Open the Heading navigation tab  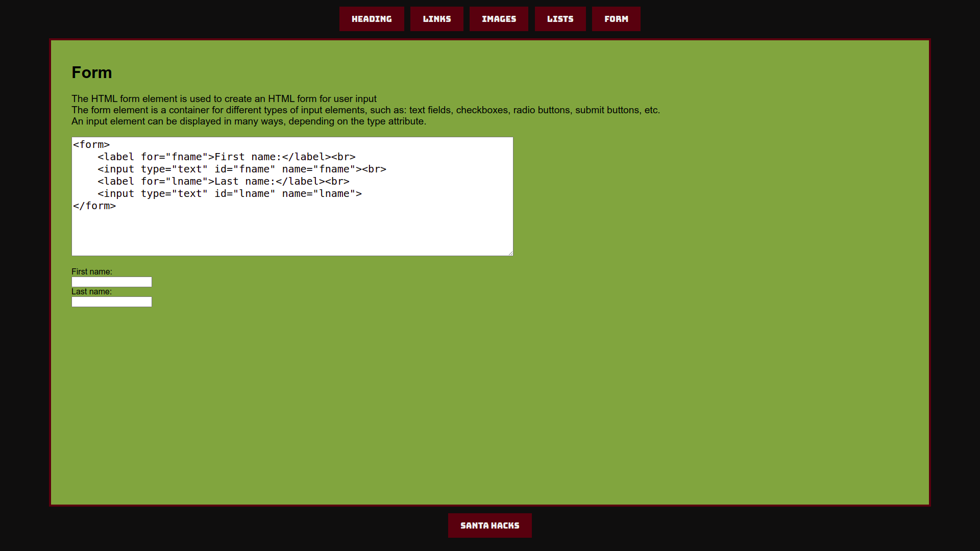[372, 19]
